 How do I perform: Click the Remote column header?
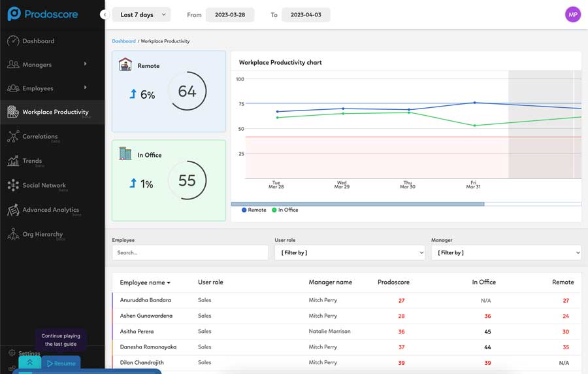563,282
